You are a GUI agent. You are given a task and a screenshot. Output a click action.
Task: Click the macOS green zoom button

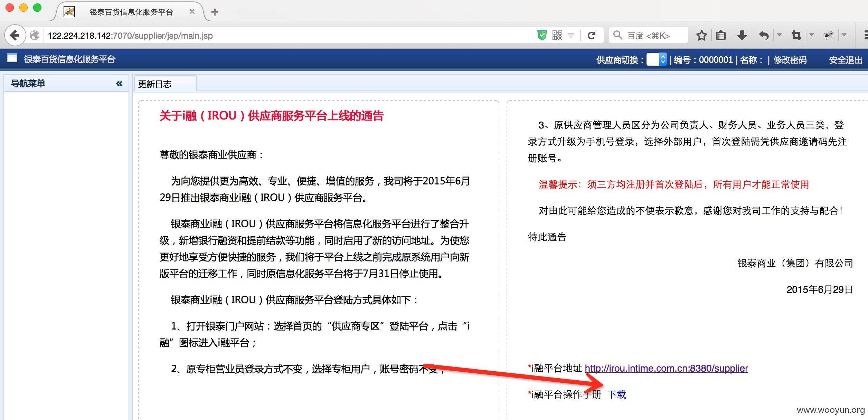(37, 8)
